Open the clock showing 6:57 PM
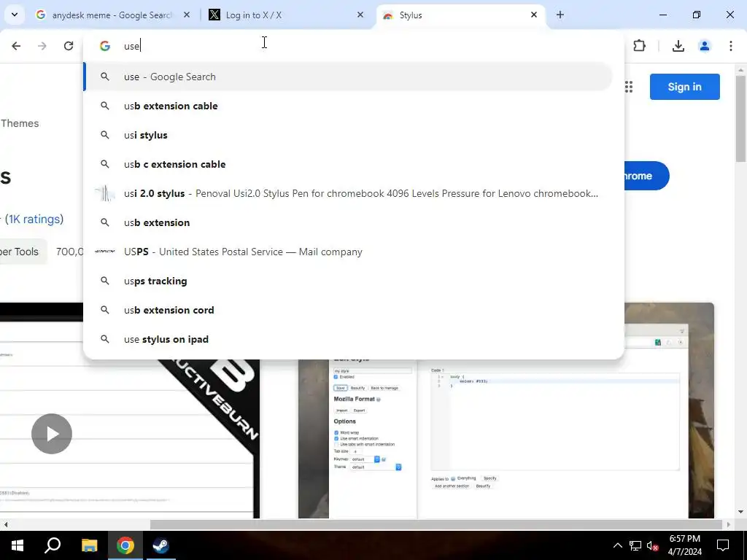 [684, 545]
